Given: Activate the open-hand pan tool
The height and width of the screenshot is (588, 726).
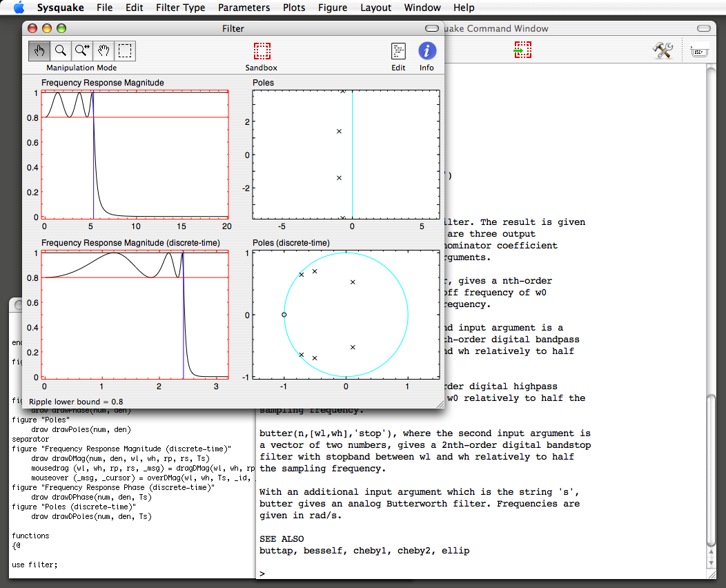Looking at the screenshot, I should (104, 50).
